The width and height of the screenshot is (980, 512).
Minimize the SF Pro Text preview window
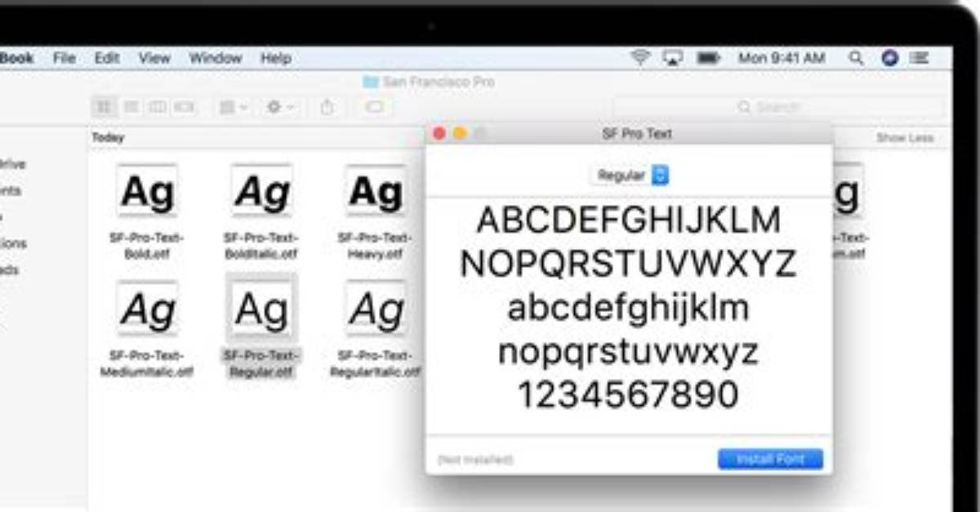pos(460,133)
